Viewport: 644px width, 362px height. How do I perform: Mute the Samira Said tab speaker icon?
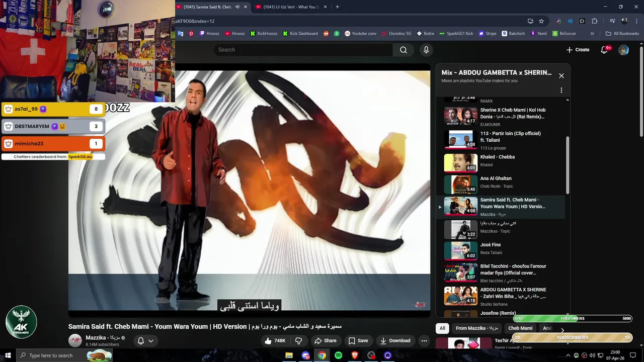pyautogui.click(x=237, y=7)
